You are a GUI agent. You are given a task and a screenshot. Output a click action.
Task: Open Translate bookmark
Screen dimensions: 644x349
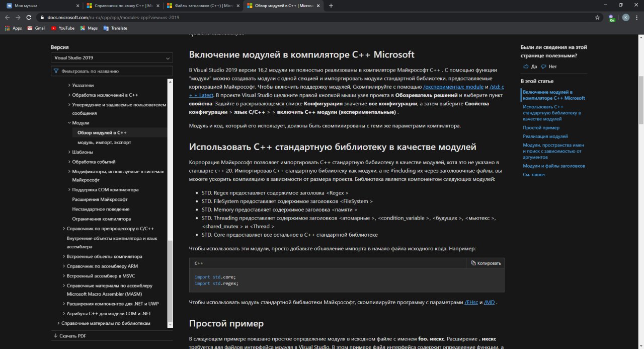click(x=115, y=28)
